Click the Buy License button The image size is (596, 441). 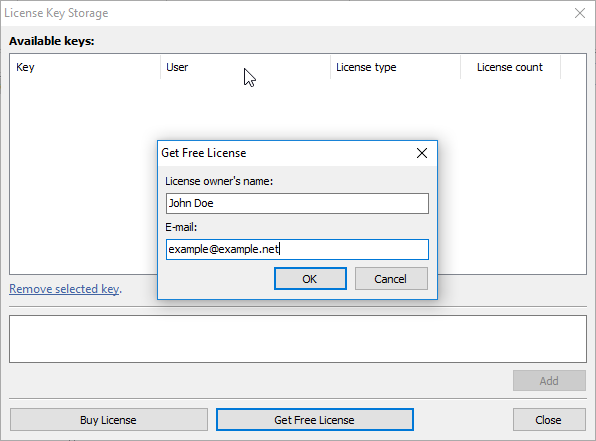[109, 420]
